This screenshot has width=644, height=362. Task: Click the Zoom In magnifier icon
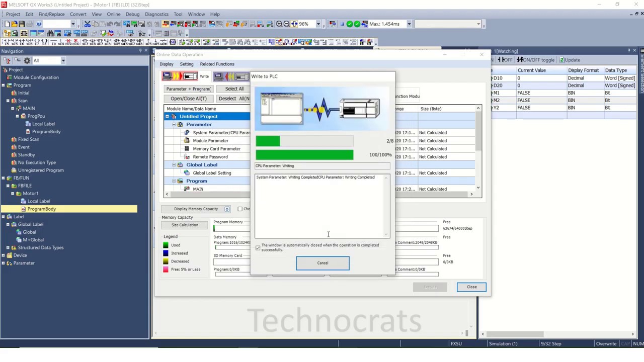point(279,24)
